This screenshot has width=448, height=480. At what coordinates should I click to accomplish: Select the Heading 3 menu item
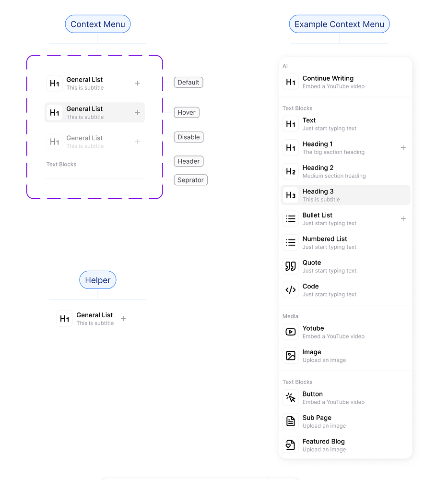coord(345,195)
